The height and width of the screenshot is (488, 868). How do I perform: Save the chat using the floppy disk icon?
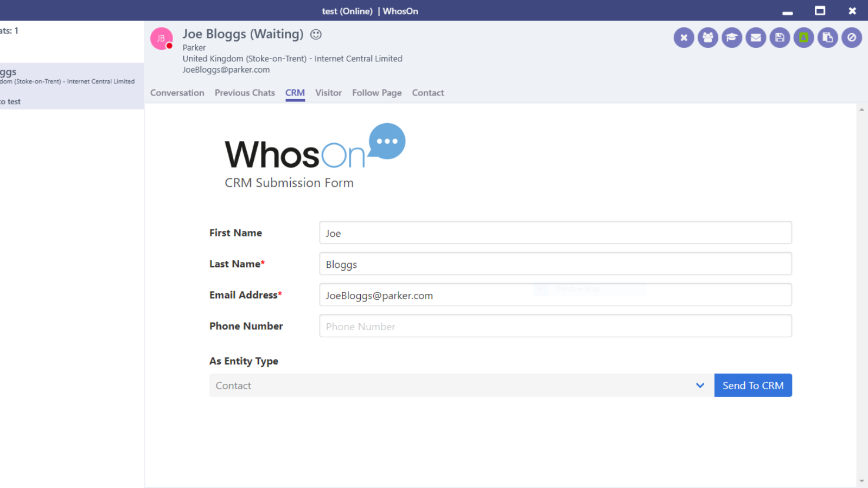click(x=780, y=37)
